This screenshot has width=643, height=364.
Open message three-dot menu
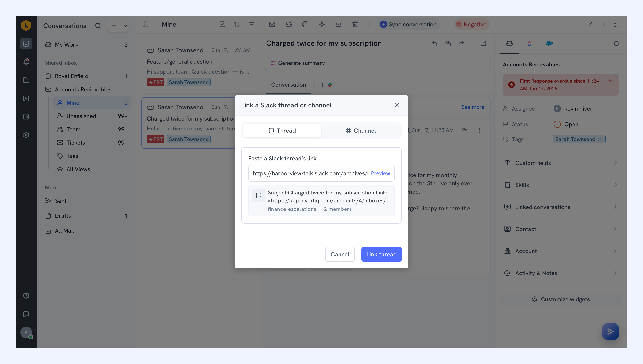click(479, 130)
